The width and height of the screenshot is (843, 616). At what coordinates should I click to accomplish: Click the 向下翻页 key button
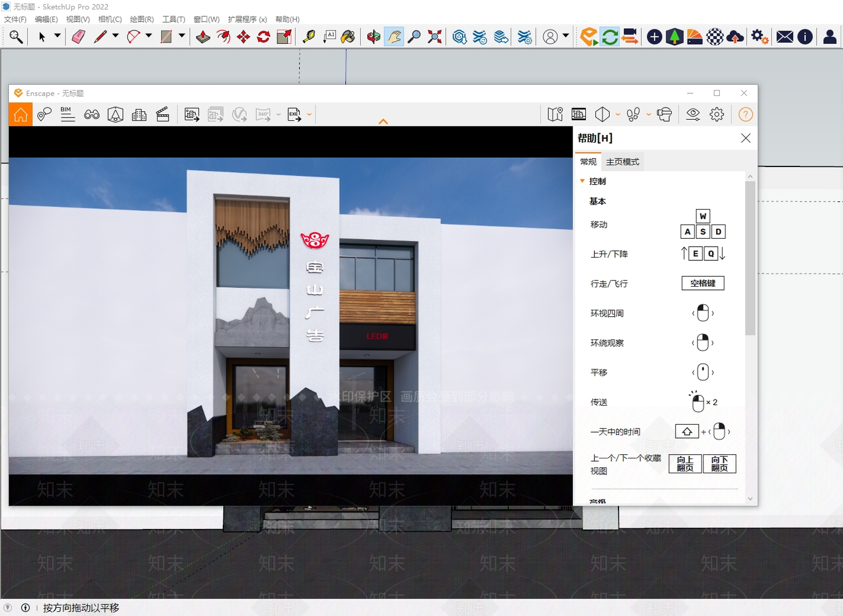pos(719,464)
